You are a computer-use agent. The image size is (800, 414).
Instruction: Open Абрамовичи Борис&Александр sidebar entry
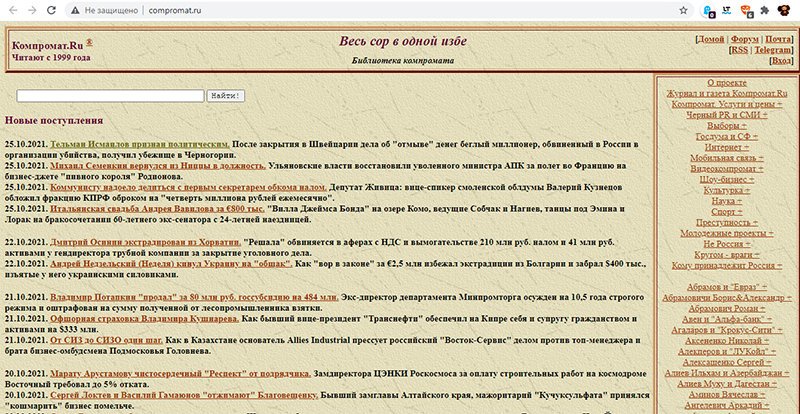(727, 298)
